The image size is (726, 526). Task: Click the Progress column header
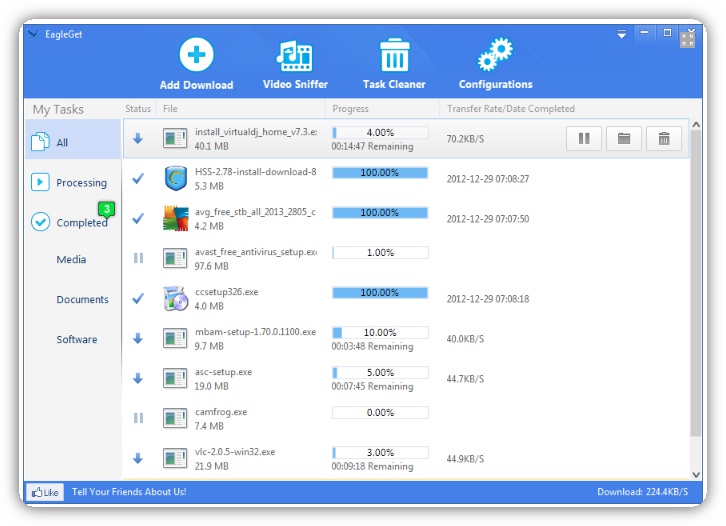(350, 109)
